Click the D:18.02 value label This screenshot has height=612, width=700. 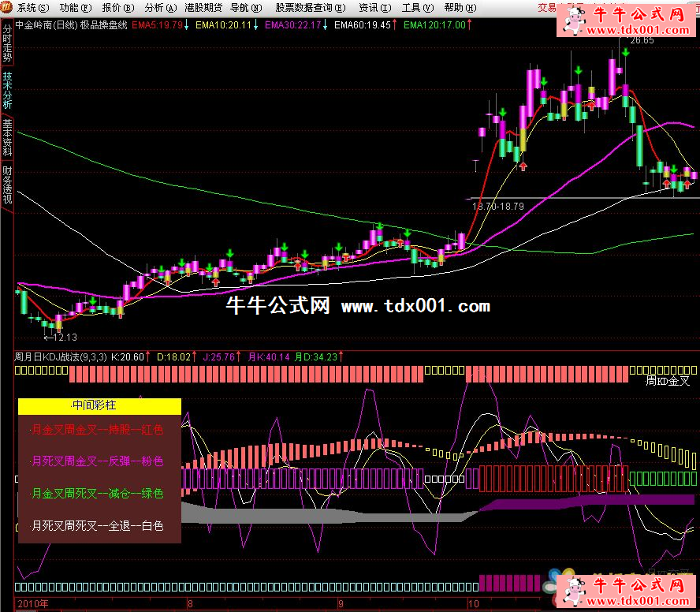click(173, 357)
